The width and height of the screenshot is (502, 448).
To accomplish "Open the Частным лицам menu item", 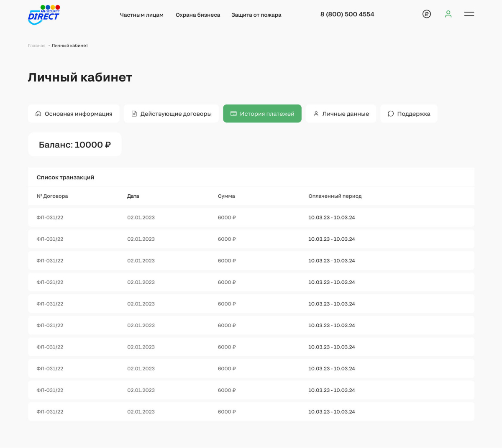I will click(x=142, y=15).
